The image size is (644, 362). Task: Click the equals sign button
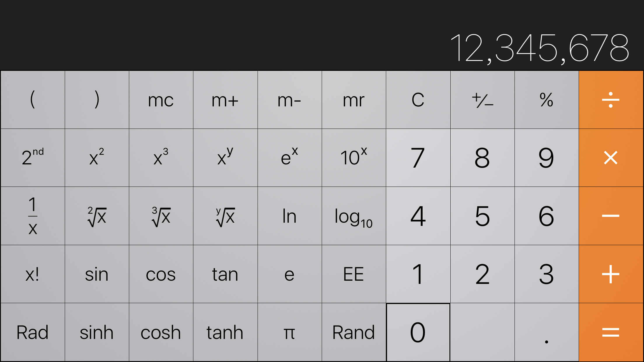[611, 332]
